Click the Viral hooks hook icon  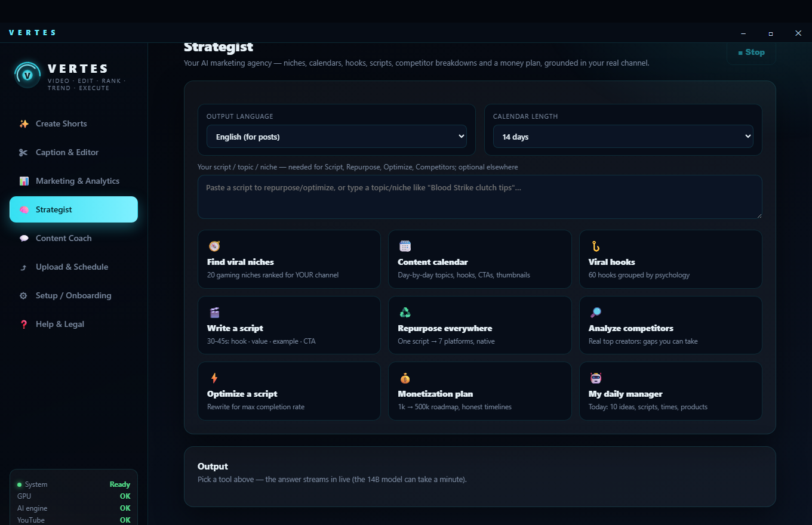pos(595,246)
